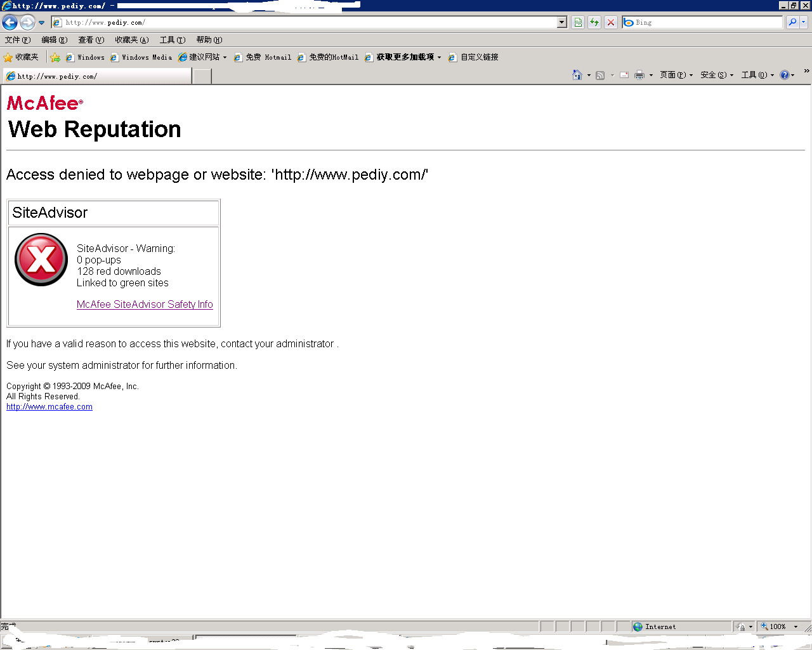Open the 免费的HotMail favorites link
The image size is (812, 650).
pyautogui.click(x=328, y=57)
